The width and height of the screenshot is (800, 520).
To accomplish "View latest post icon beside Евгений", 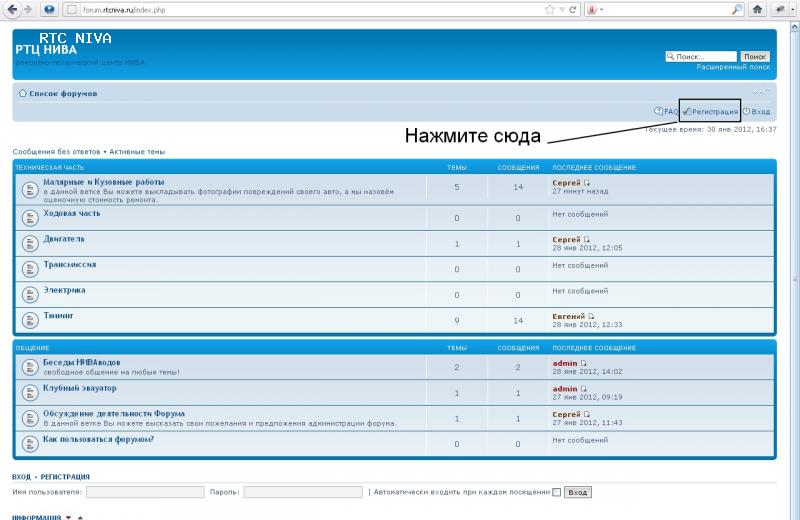I will 591,316.
